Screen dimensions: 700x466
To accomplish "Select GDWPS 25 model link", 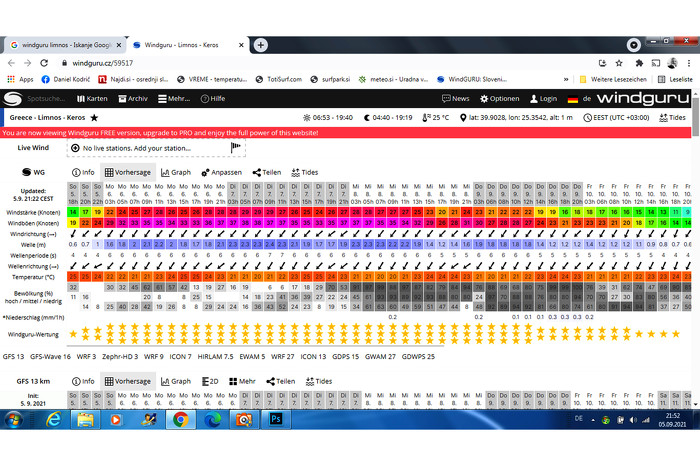I will click(x=418, y=357).
